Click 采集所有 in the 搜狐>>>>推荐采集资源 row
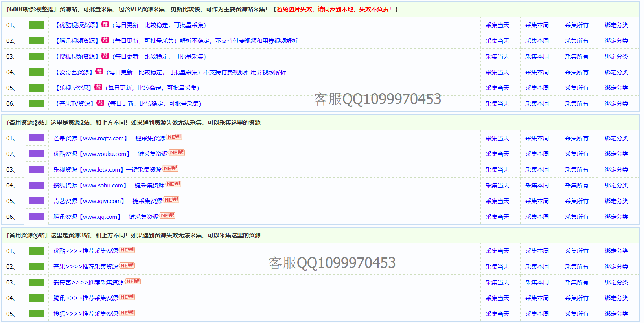644x323 pixels. (577, 314)
